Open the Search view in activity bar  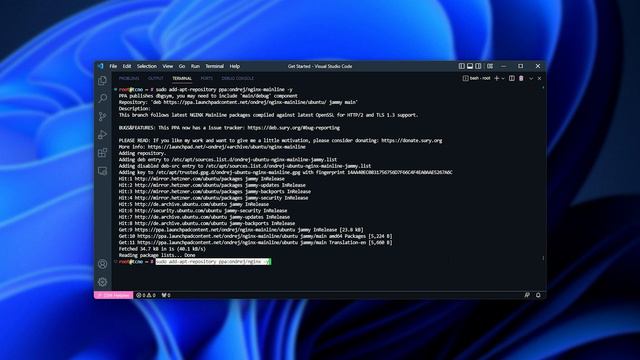tap(102, 98)
